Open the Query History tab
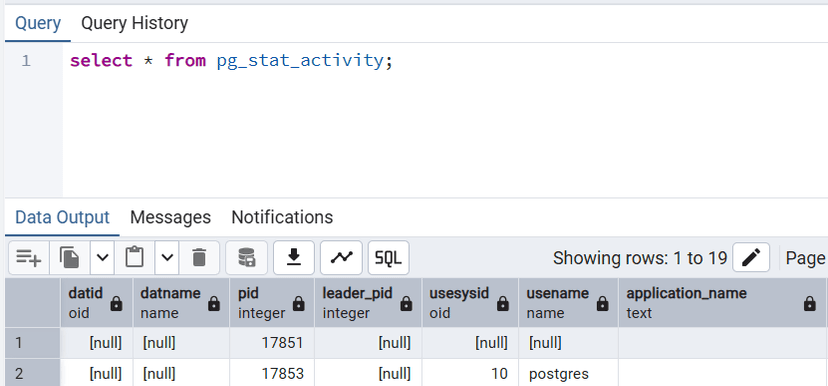 point(135,23)
